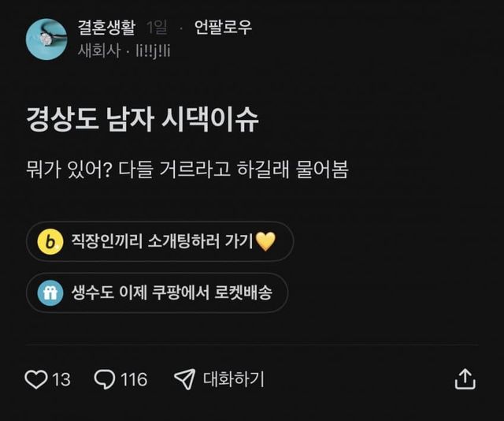Open the 결혼생활 channel name
Image resolution: width=504 pixels, height=421 pixels.
pos(107,28)
